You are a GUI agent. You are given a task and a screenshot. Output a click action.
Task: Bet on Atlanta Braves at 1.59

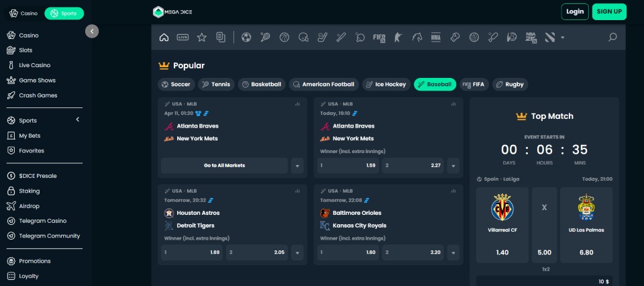[x=348, y=166]
